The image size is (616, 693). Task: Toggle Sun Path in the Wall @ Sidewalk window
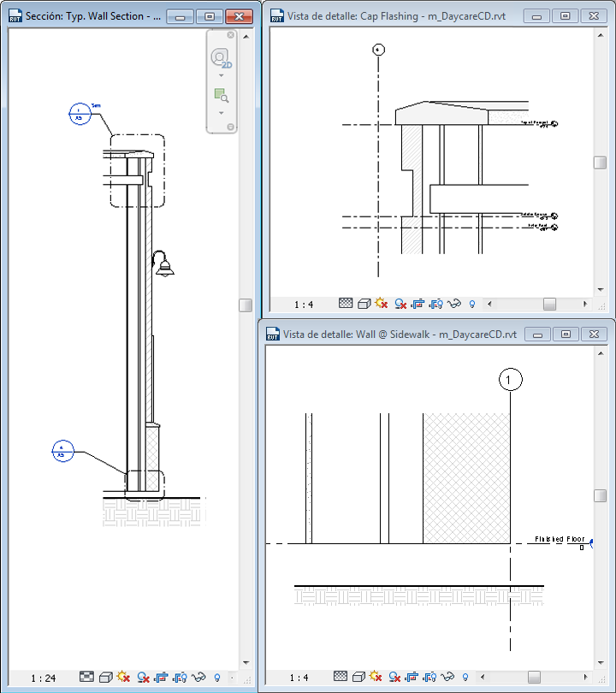tap(376, 676)
